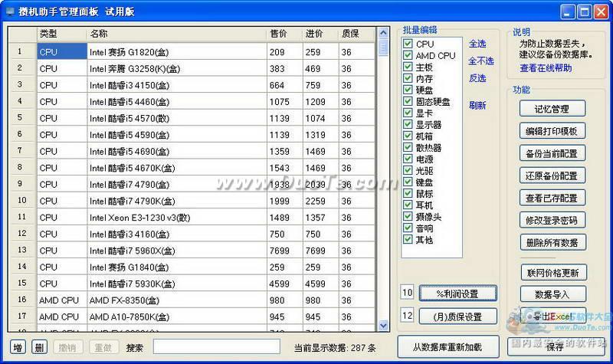Viewport: 613px width, 364px height.
Task: Toggle the 固态硬盘 checkbox
Action: click(x=408, y=101)
